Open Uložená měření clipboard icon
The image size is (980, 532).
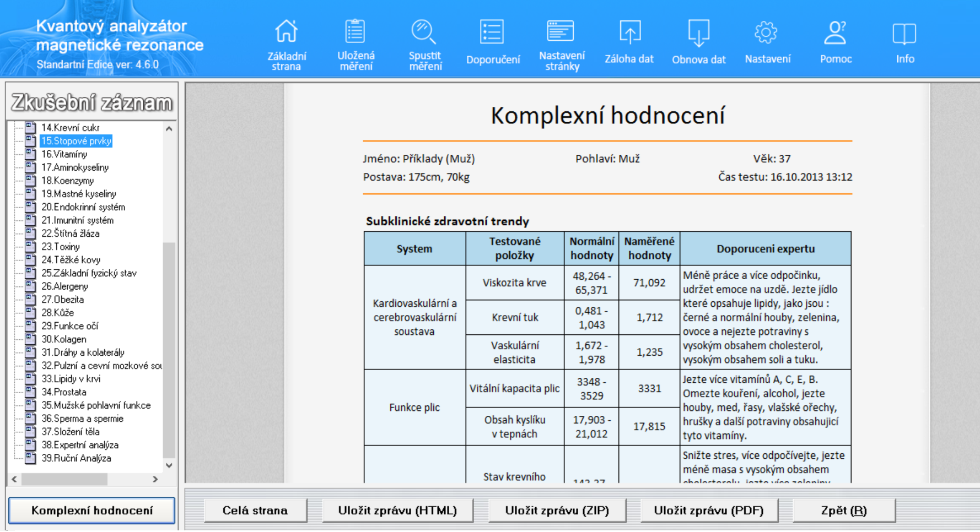(356, 31)
